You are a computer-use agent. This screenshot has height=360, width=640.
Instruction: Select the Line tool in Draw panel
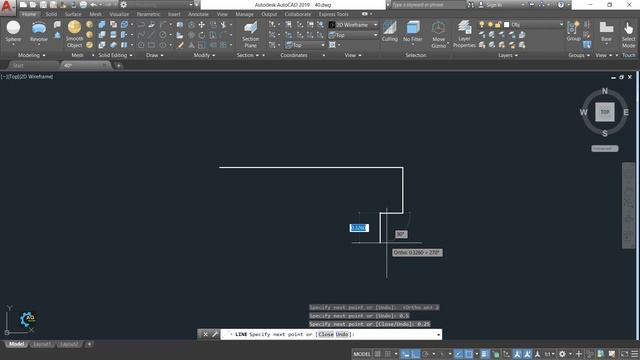pyautogui.click(x=151, y=35)
